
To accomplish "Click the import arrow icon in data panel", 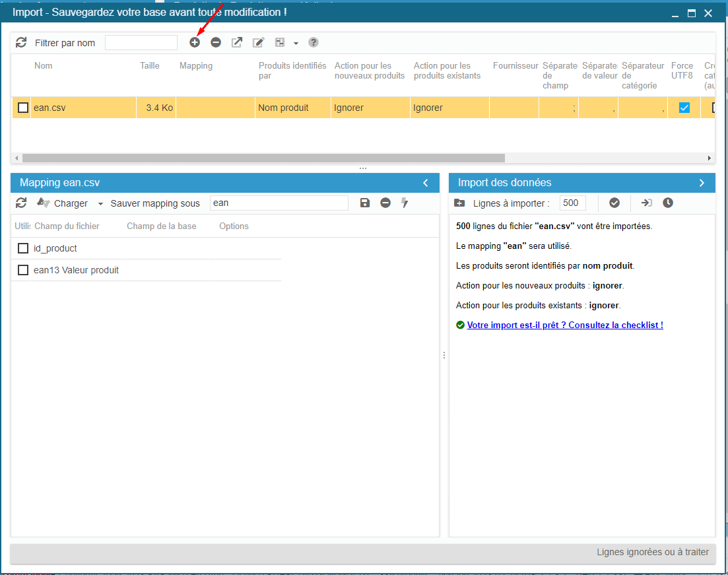I will point(647,203).
